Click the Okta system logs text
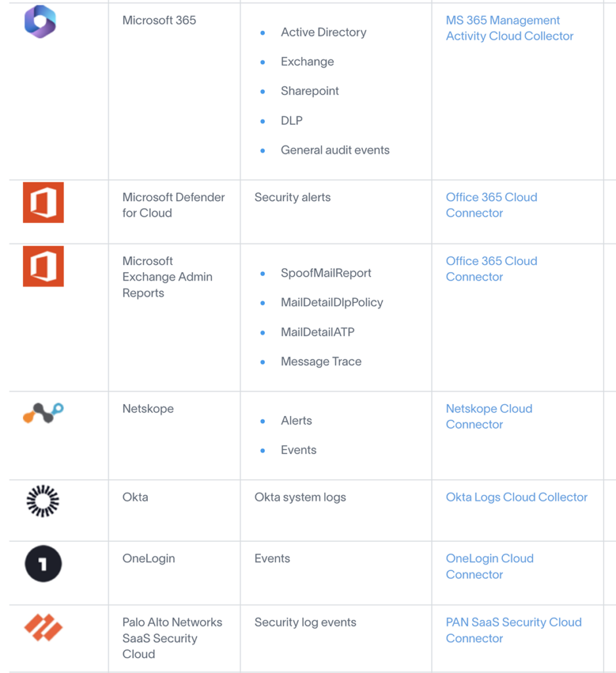The height and width of the screenshot is (673, 616). [x=300, y=498]
